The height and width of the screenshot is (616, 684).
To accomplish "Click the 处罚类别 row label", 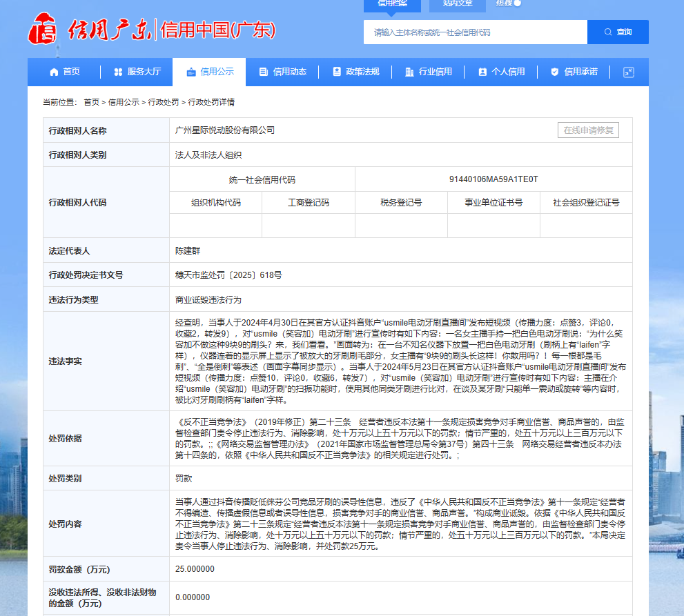I will coord(65,479).
